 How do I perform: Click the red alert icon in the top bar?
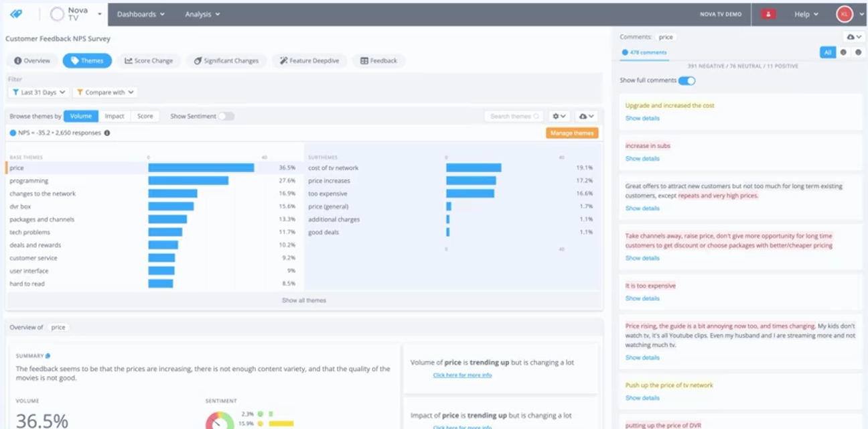click(x=768, y=14)
